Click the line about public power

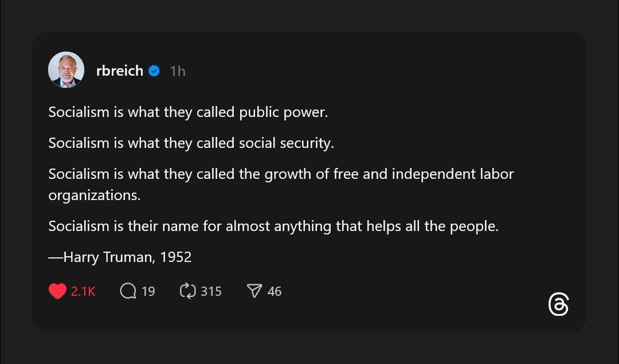188,112
